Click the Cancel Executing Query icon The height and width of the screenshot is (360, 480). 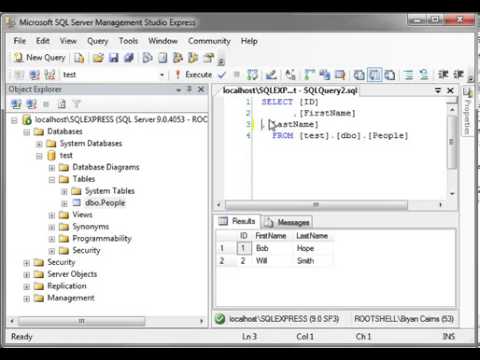coord(237,75)
